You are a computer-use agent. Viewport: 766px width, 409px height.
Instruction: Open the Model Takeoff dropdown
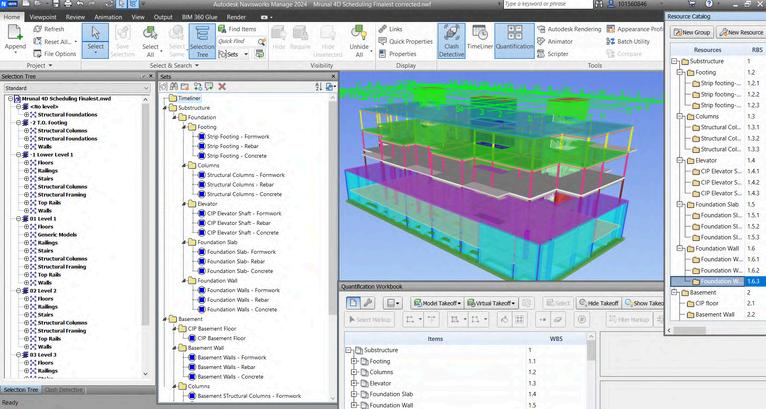click(x=436, y=303)
